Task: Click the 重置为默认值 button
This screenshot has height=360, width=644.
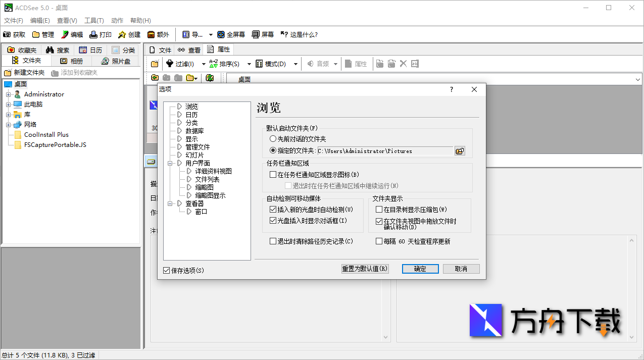Action: (365, 269)
